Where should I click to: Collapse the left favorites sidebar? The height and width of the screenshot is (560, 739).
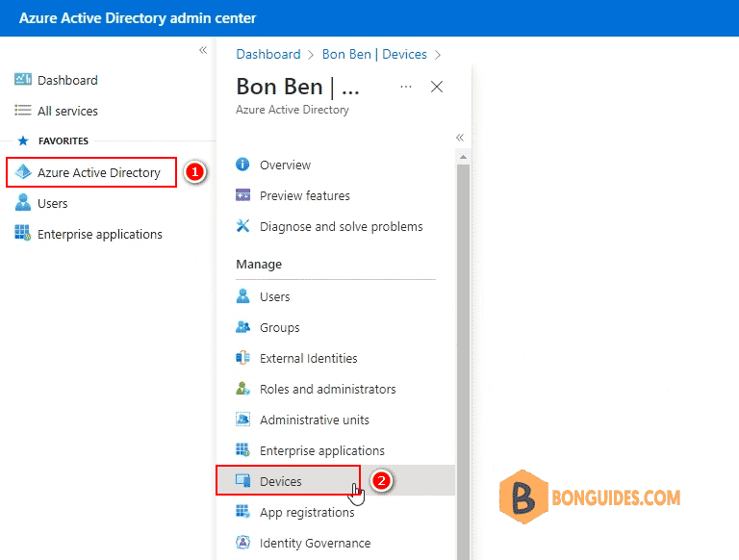(x=203, y=50)
